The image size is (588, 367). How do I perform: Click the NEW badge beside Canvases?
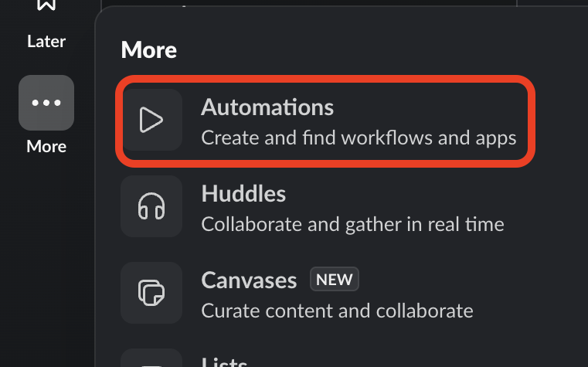click(x=335, y=280)
